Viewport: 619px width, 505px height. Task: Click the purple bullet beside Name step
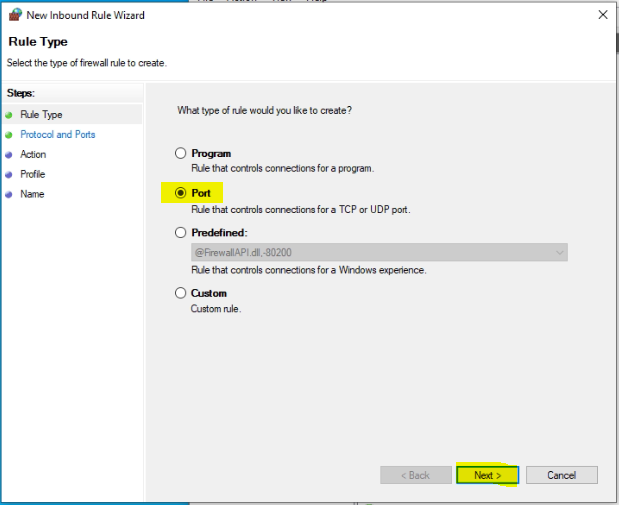click(9, 194)
